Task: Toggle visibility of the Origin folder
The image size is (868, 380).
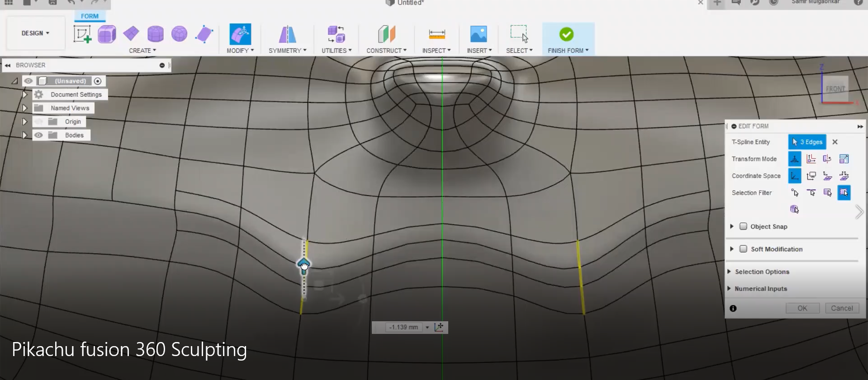Action: [x=39, y=122]
